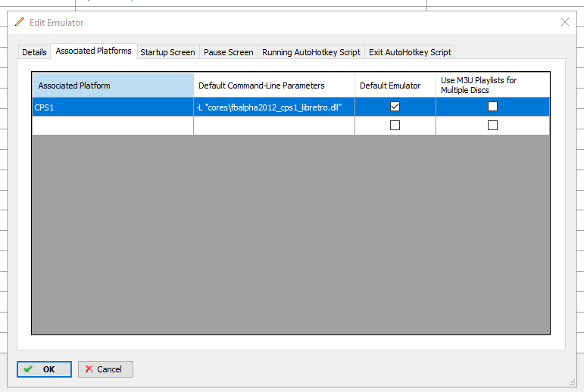This screenshot has height=392, width=584.
Task: Click the OK button
Action: 44,369
